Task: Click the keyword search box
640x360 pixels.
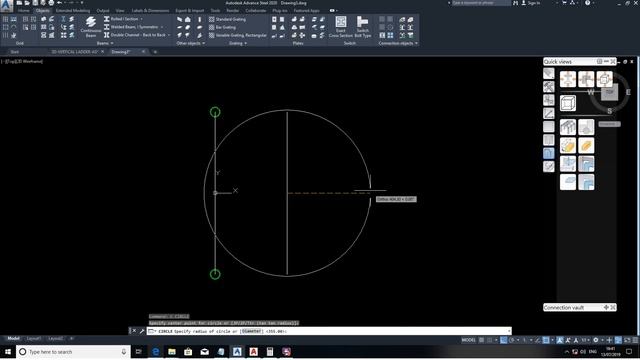Action: (481, 3)
